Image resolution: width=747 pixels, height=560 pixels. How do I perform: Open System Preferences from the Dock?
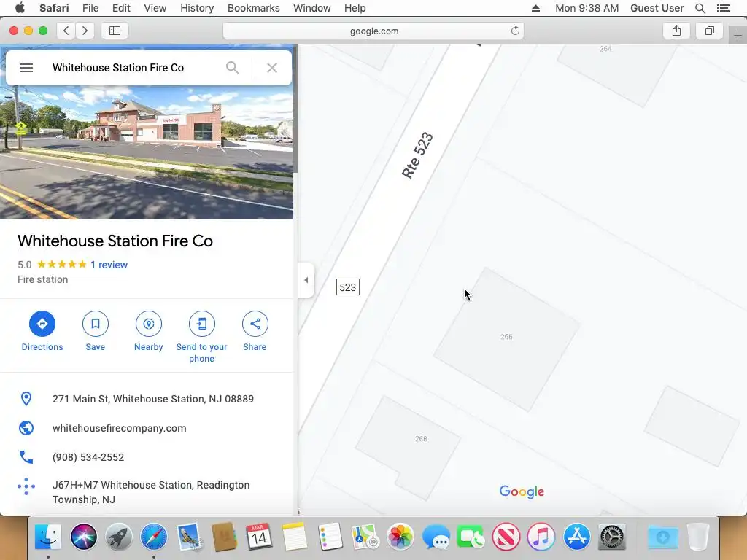tap(612, 537)
